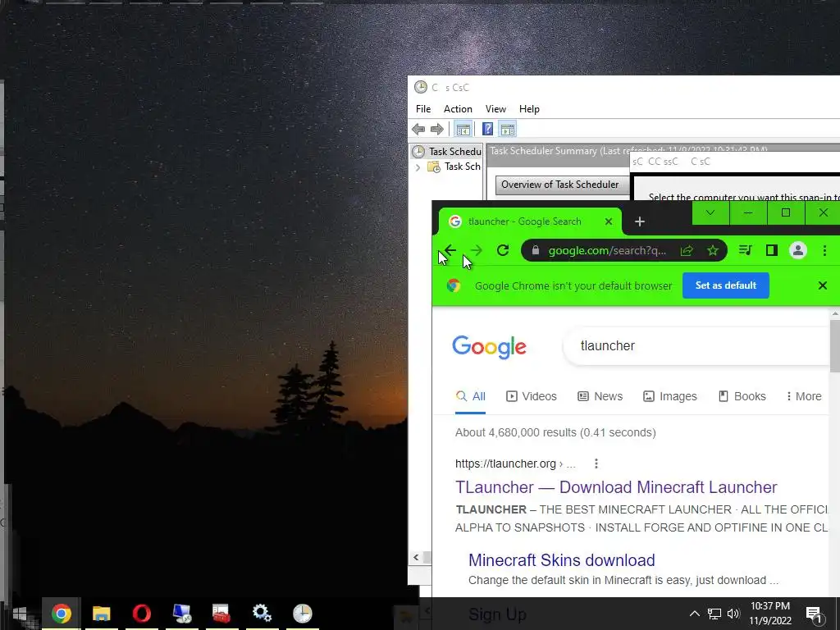Open Chrome profile avatar menu
Viewport: 840px width, 630px height.
797,250
